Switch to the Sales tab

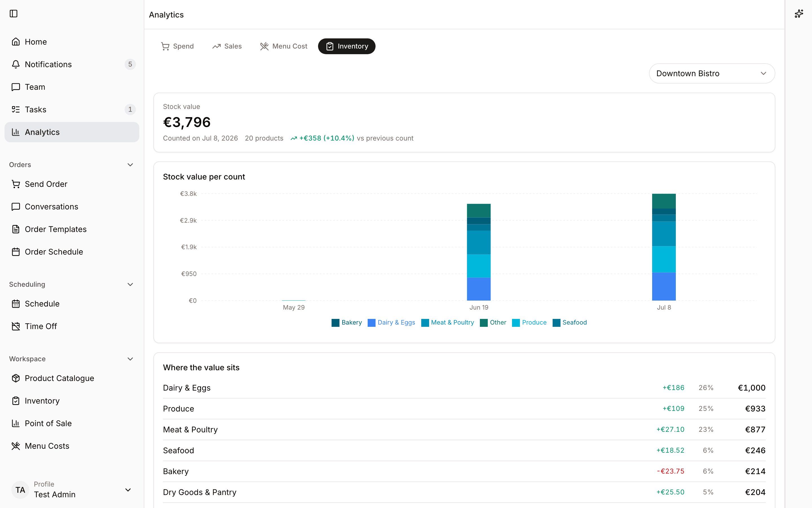(x=227, y=46)
